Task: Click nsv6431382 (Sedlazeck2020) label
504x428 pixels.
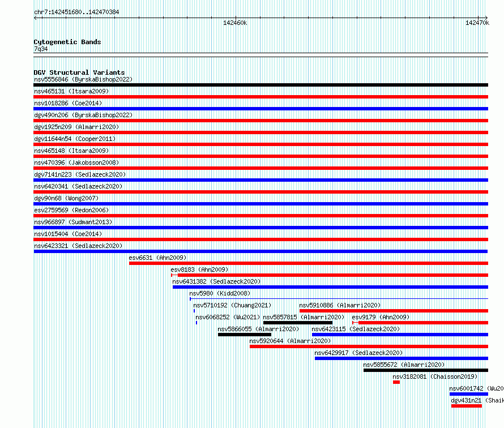Action: click(x=216, y=281)
